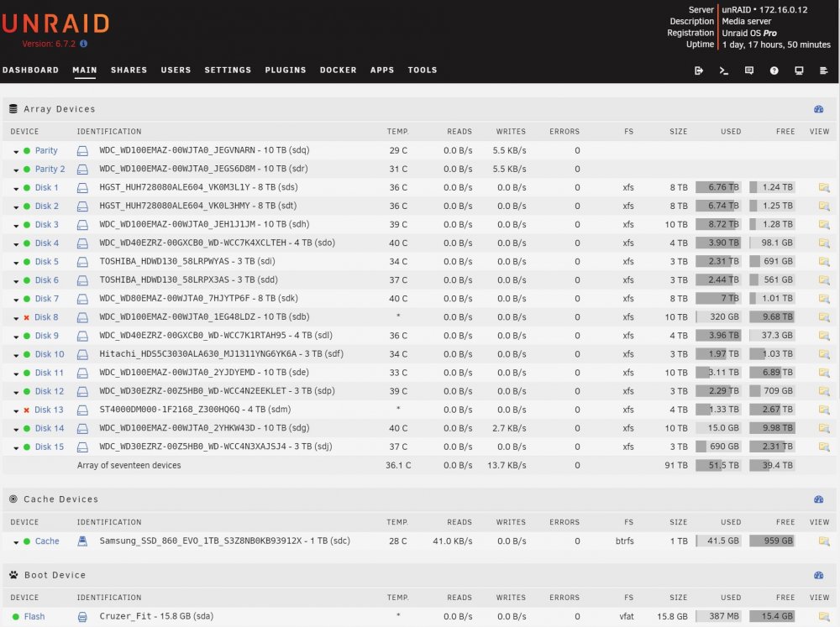
Task: Browse Disk 13 via its folder view icon
Action: (x=824, y=410)
